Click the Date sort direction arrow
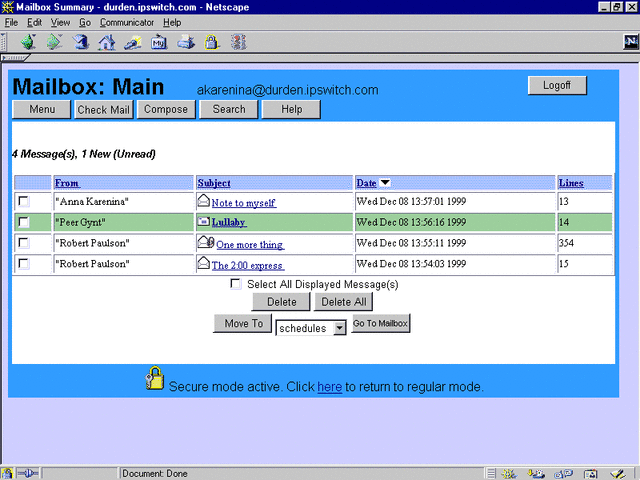Viewport: 640px width, 480px height. click(385, 182)
